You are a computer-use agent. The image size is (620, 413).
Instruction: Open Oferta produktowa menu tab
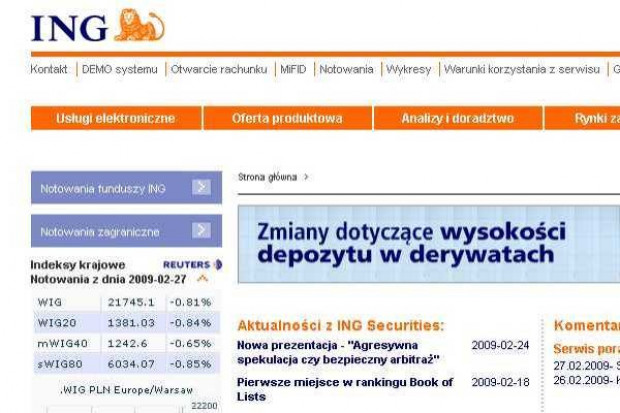point(287,118)
